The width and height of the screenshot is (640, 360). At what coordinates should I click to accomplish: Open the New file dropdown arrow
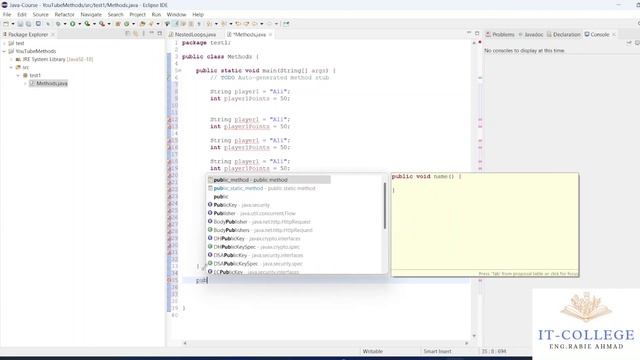13,24
